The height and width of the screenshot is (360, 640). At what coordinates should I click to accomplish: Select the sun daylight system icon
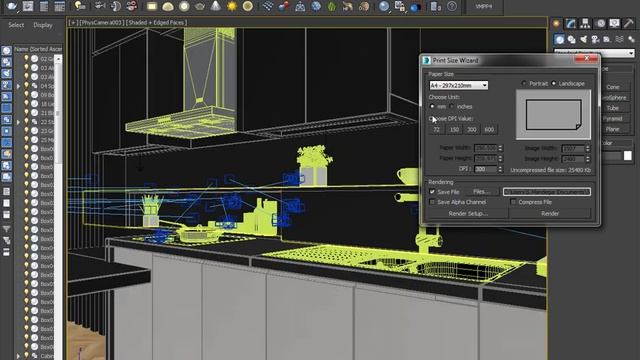[232, 6]
